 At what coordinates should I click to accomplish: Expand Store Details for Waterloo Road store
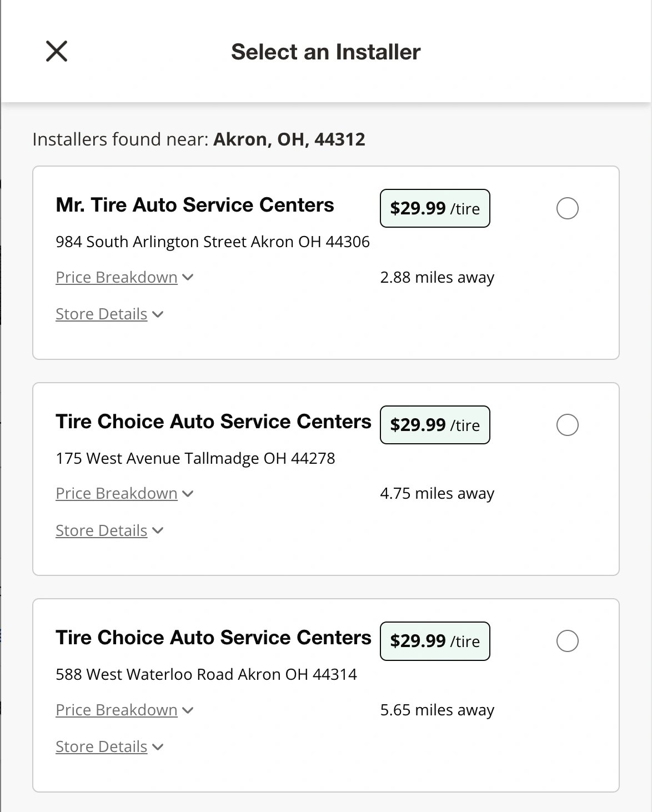point(102,746)
